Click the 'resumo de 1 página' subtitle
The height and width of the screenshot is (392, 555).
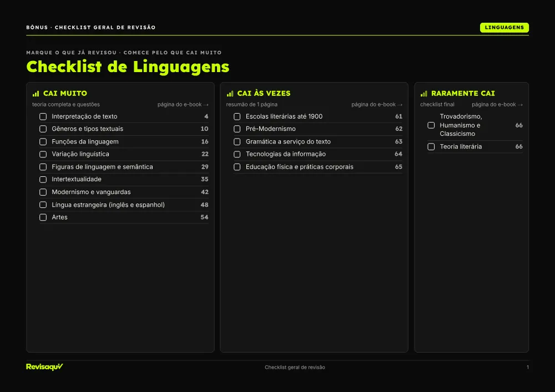251,105
